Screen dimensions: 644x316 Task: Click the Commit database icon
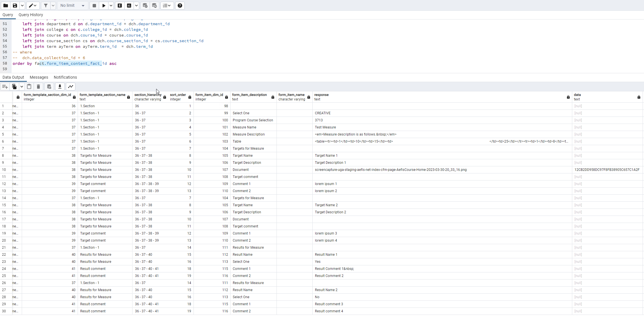point(145,5)
